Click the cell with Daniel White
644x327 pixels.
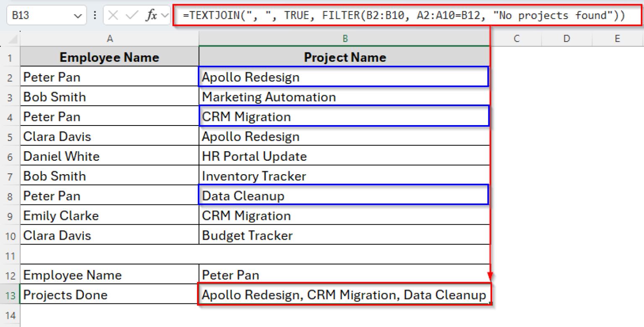pyautogui.click(x=110, y=156)
